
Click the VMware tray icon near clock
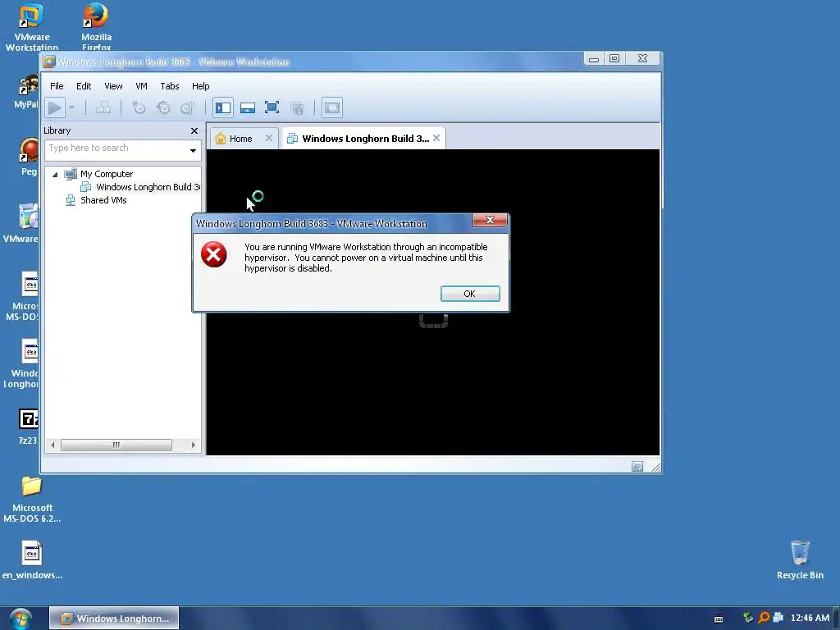(x=778, y=618)
